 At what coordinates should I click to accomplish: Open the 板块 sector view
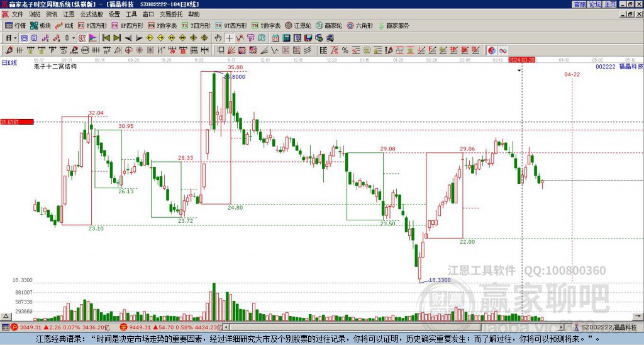pyautogui.click(x=40, y=25)
